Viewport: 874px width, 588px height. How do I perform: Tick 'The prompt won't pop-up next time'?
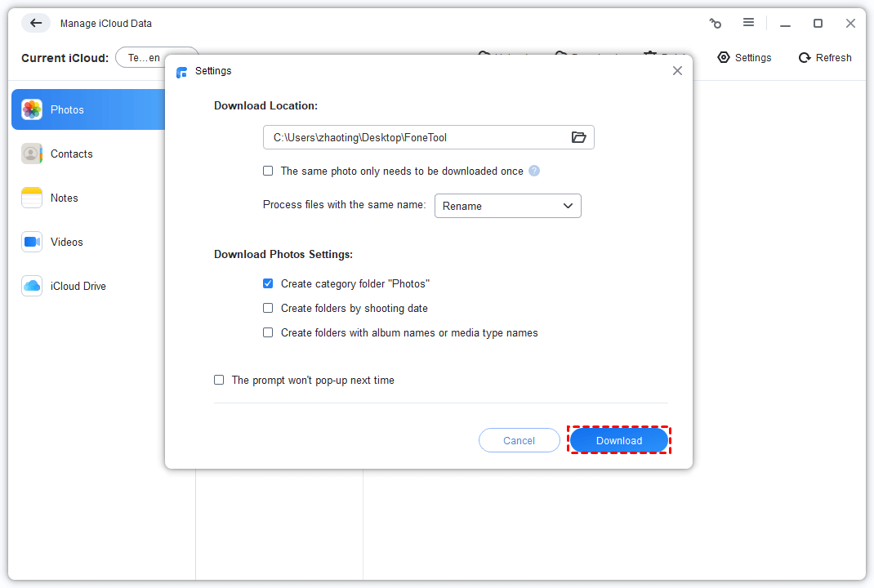point(219,380)
